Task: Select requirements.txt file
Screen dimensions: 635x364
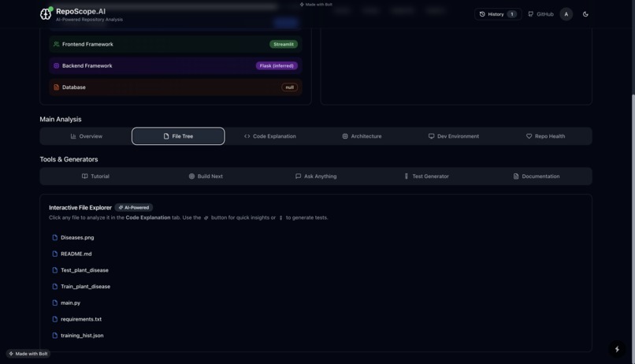Action: 81,319
